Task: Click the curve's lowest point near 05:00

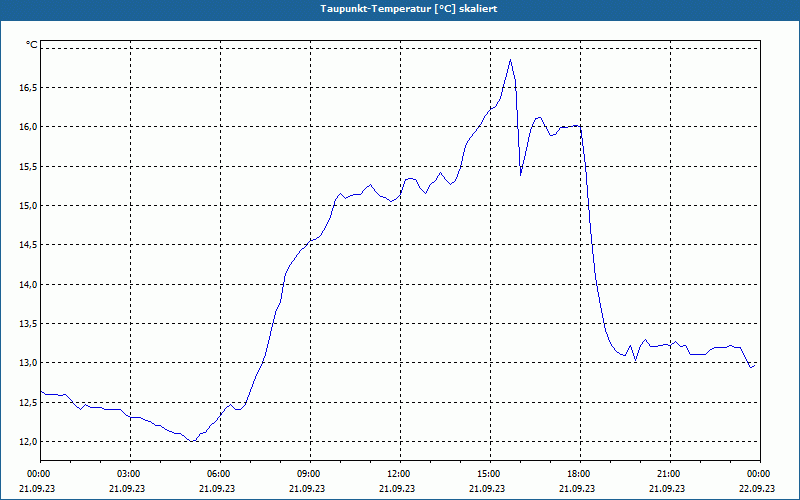Action: pos(192,441)
